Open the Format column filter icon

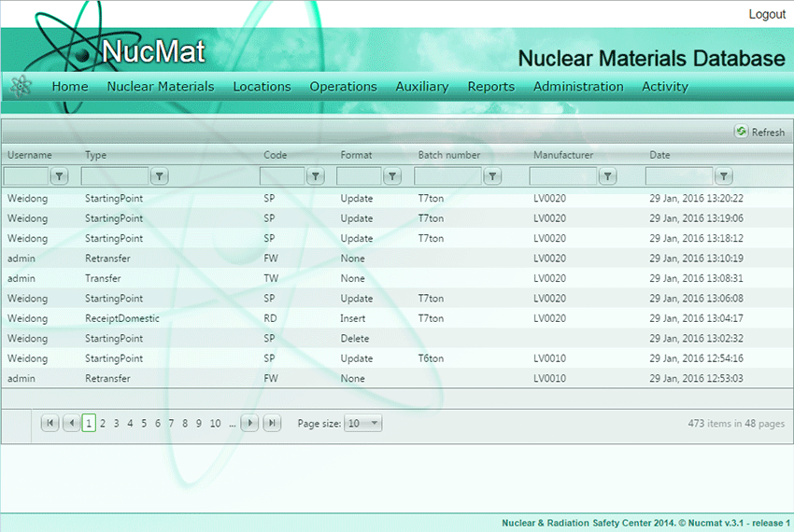tap(392, 175)
